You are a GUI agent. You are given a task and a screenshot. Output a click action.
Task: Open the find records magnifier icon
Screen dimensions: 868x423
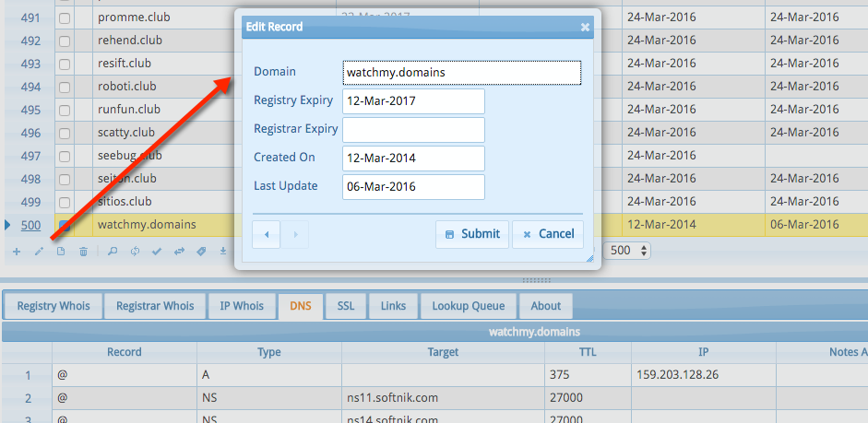click(x=113, y=252)
